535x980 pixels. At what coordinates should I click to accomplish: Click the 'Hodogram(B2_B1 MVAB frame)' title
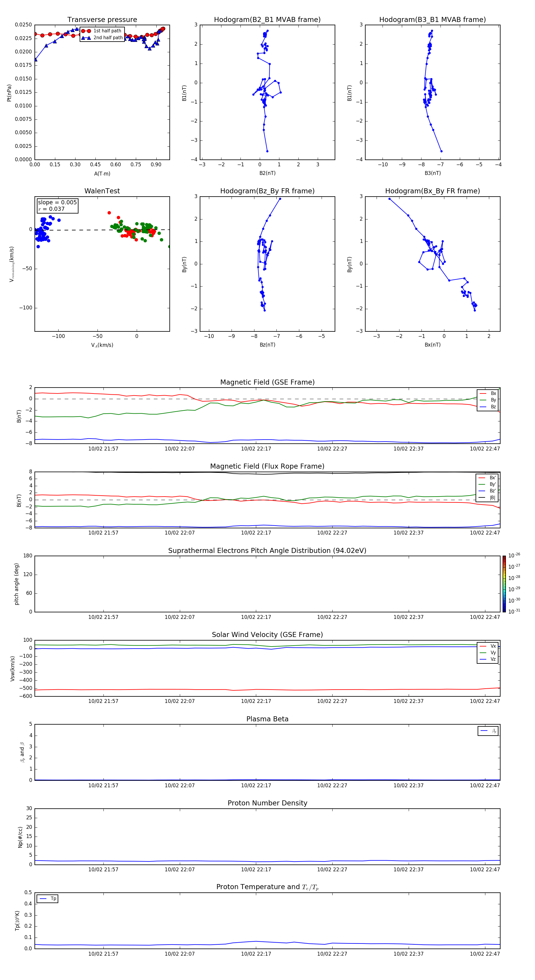267,19
